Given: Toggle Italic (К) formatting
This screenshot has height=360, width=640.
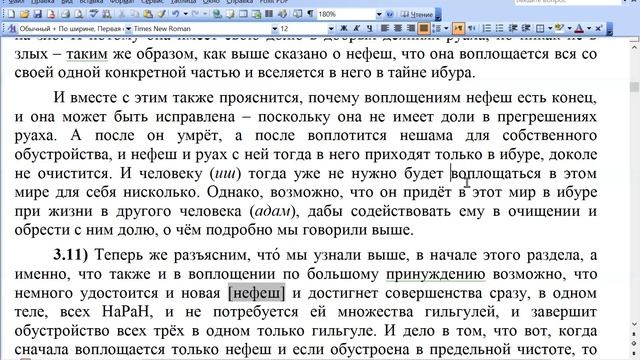Looking at the screenshot, I should coord(356,28).
